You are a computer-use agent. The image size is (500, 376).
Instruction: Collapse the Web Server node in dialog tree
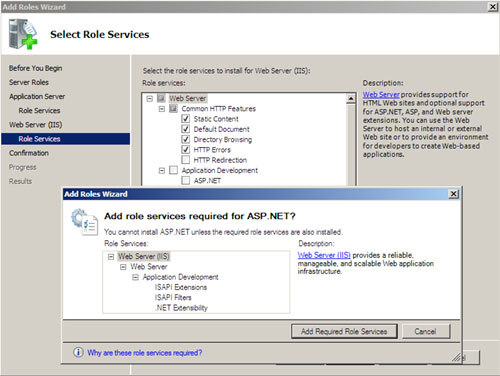(x=123, y=267)
